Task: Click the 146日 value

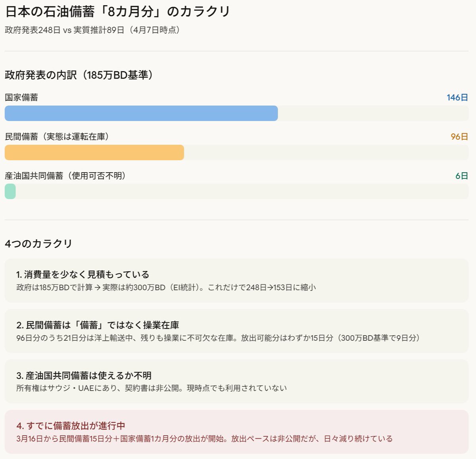Action: pos(457,98)
